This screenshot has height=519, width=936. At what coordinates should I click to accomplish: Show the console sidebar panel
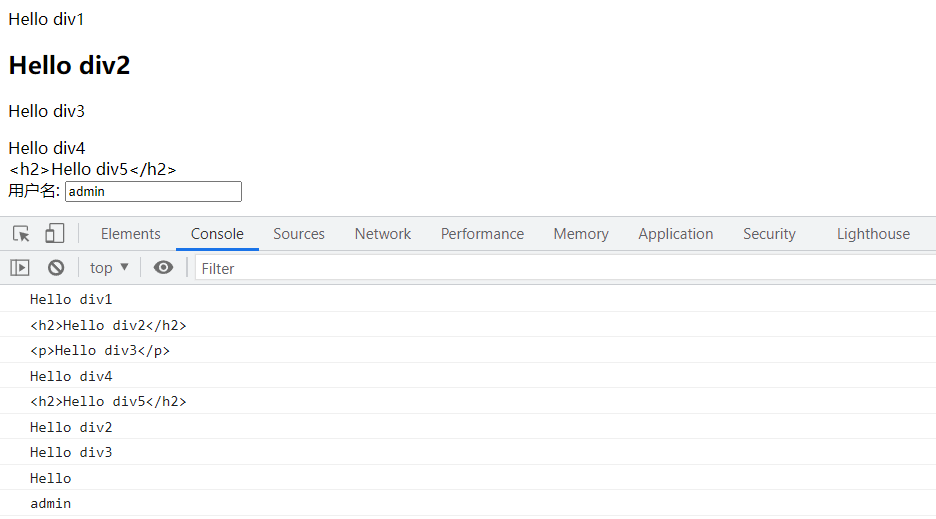pyautogui.click(x=20, y=268)
